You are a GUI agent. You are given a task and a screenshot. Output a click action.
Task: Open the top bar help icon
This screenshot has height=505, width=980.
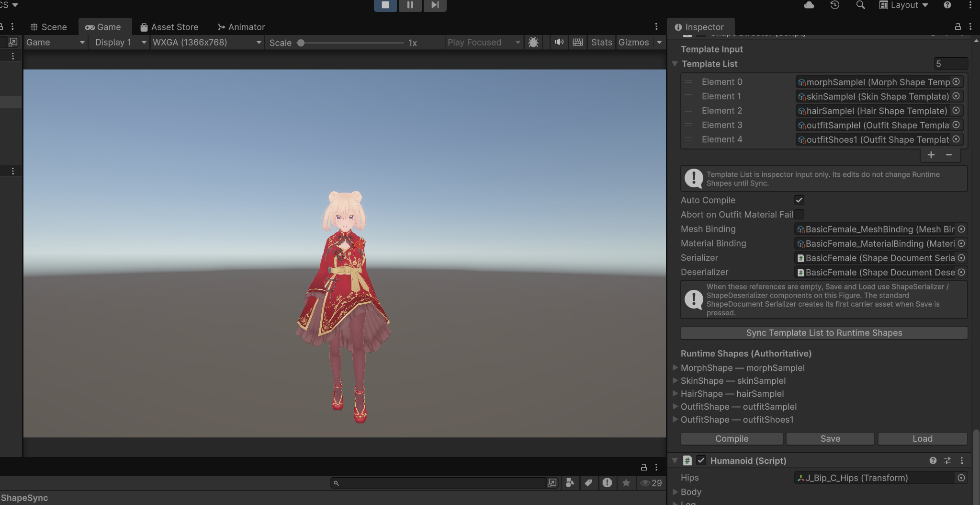pyautogui.click(x=947, y=5)
